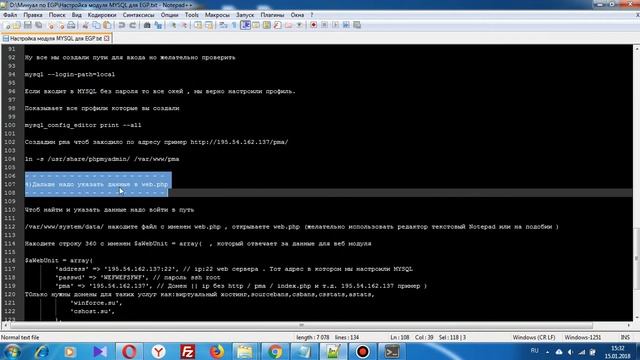Click the Open file toolbar icon

click(17, 25)
